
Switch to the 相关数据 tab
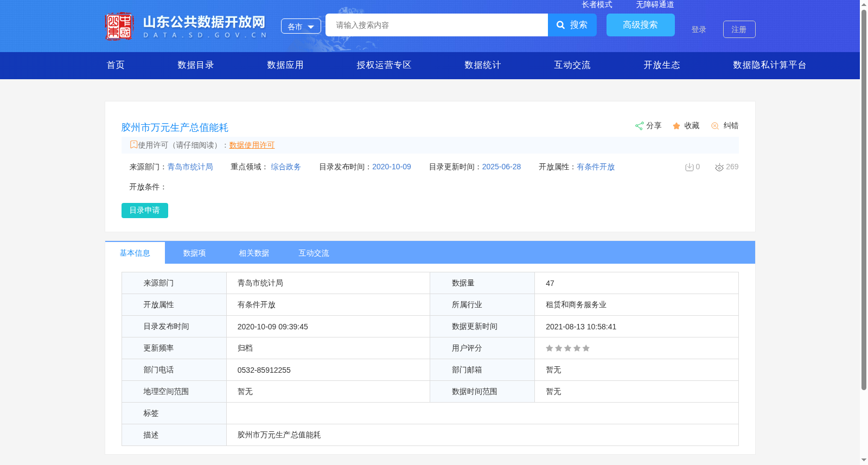pyautogui.click(x=254, y=253)
